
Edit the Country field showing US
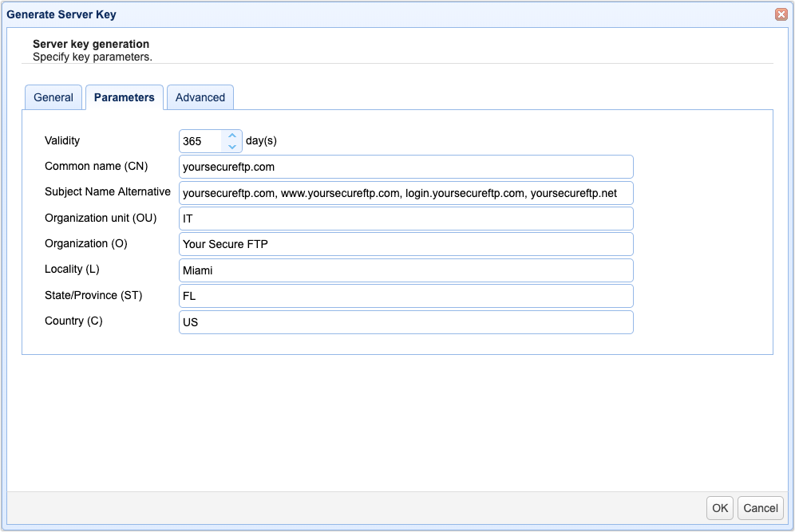point(405,322)
